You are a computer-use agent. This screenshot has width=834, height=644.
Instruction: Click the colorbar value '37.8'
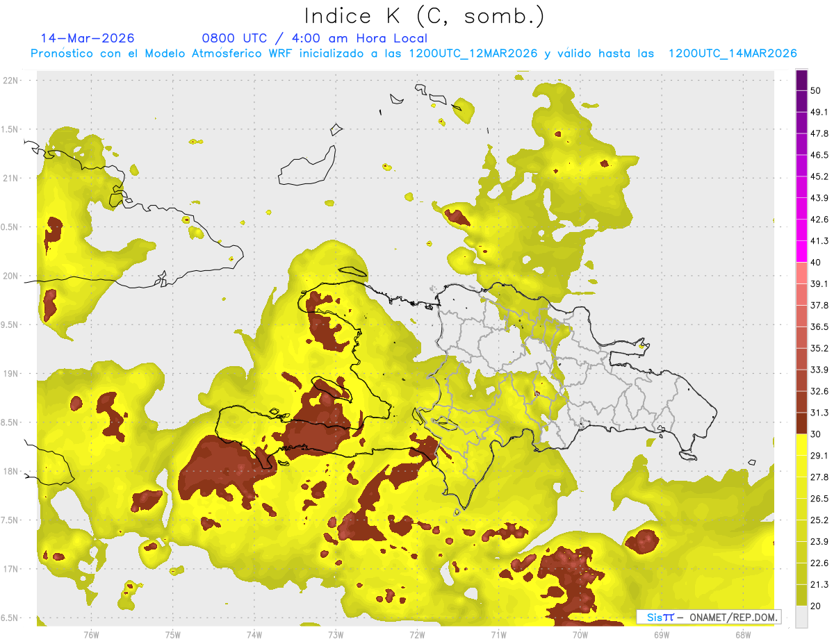[819, 306]
